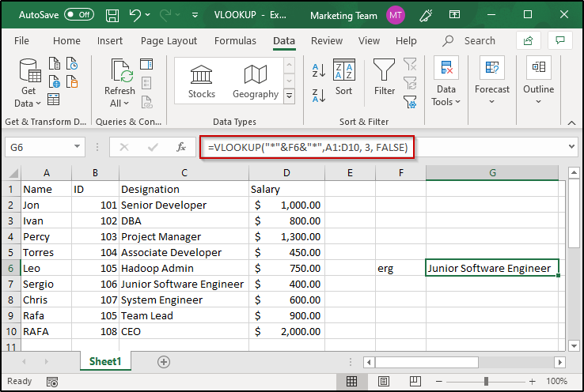This screenshot has width=584, height=392.
Task: Click the formula bar VLOOKUP text
Action: click(x=308, y=148)
